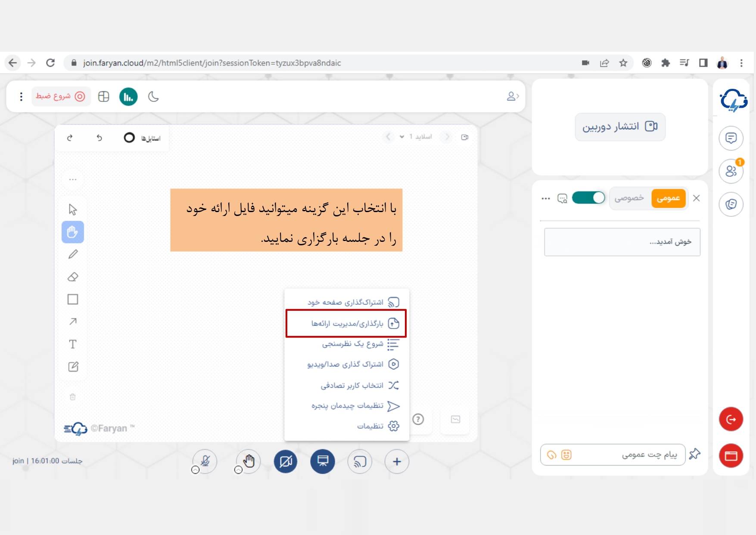Viewport: 756px width, 535px height.
Task: Click the raise hand icon in bottom bar
Action: 249,461
